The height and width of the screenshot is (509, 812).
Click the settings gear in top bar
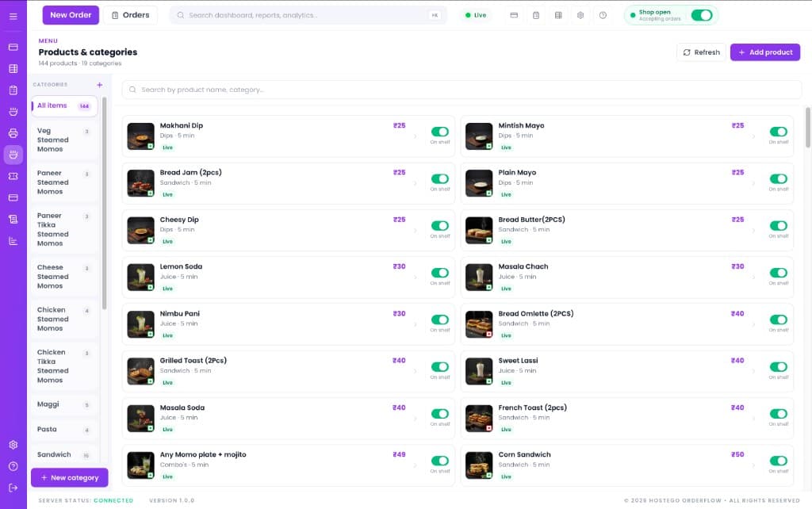580,16
